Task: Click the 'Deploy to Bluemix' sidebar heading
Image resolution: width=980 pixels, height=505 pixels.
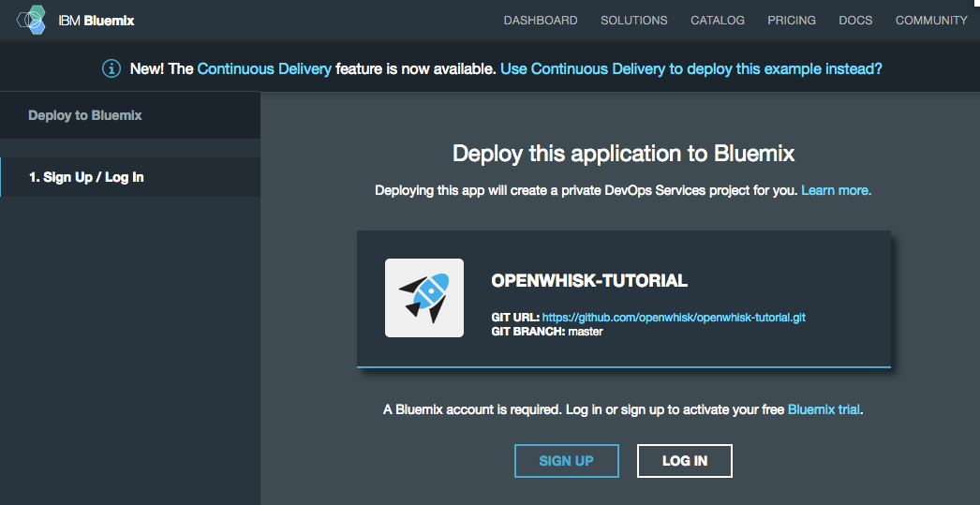Action: tap(85, 115)
